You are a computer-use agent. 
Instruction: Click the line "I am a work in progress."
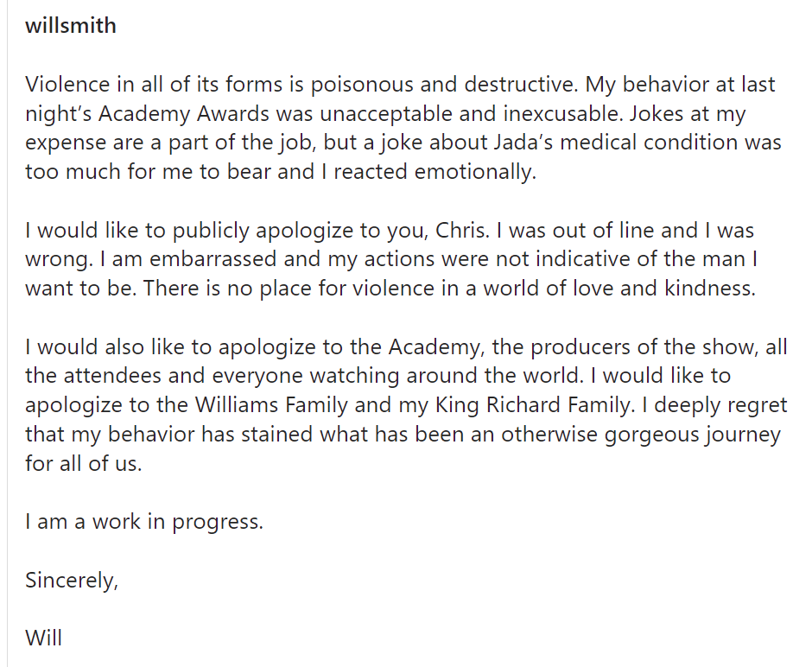[x=144, y=522]
